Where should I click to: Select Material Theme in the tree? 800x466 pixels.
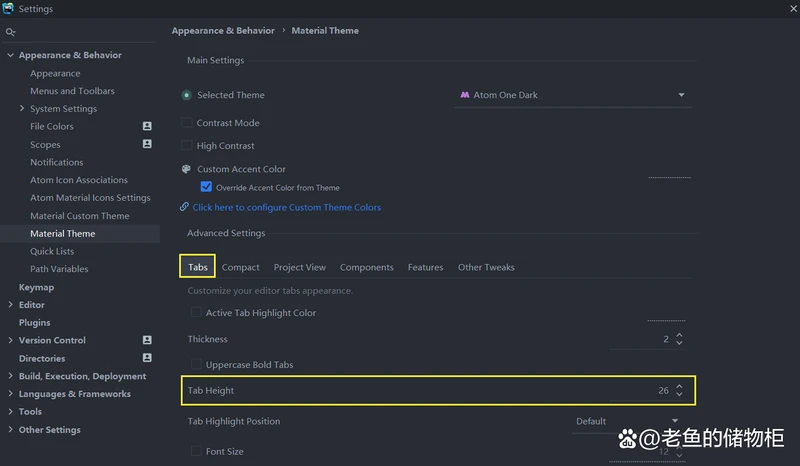click(62, 233)
